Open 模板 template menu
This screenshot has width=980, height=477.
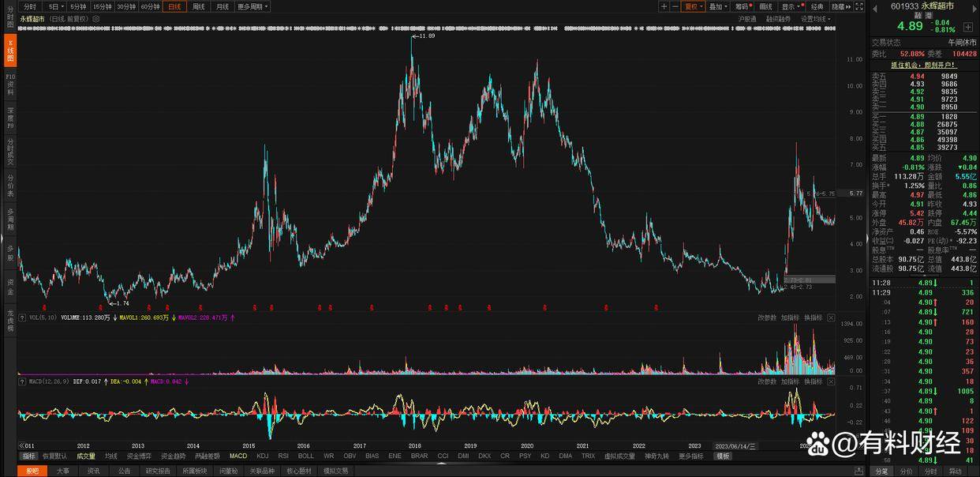tap(723, 456)
